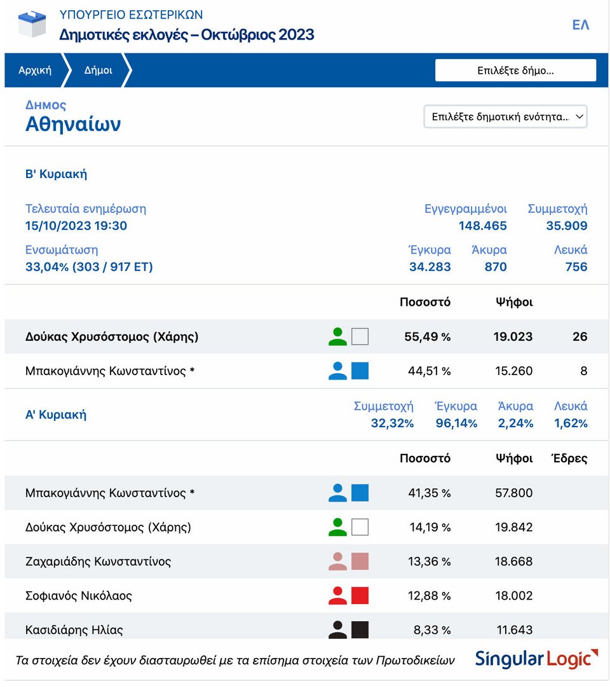
Task: Select the red party square for Σοφιανός
Action: click(360, 596)
